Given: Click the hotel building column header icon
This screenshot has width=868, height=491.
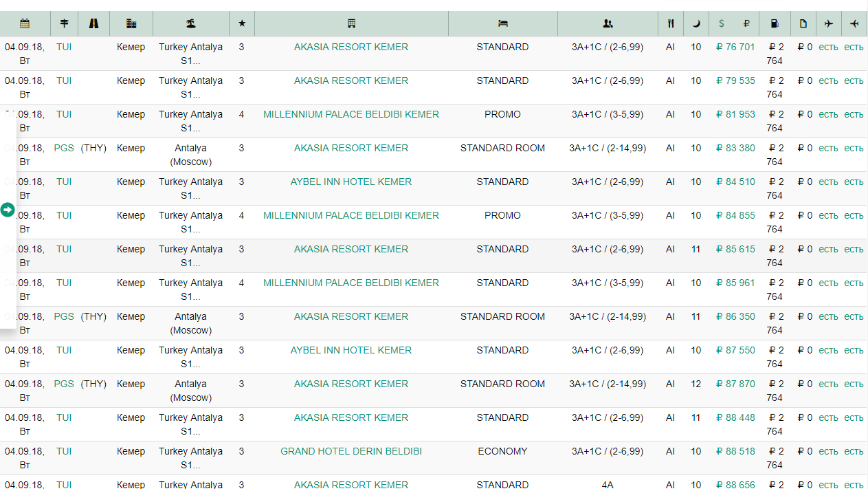Looking at the screenshot, I should (x=351, y=23).
